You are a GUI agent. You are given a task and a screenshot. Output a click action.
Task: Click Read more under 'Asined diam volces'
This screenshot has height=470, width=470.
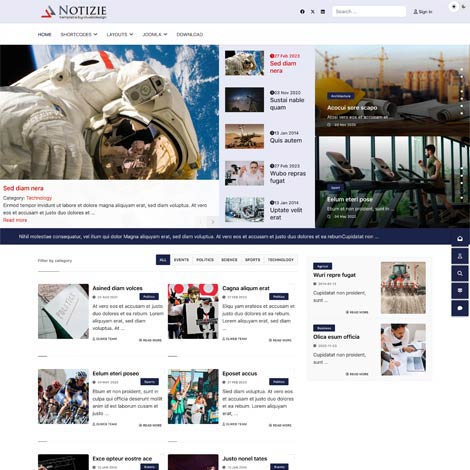150,340
